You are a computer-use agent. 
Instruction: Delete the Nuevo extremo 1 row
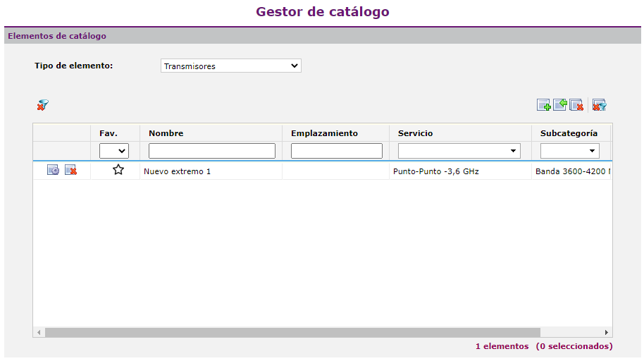click(x=70, y=170)
